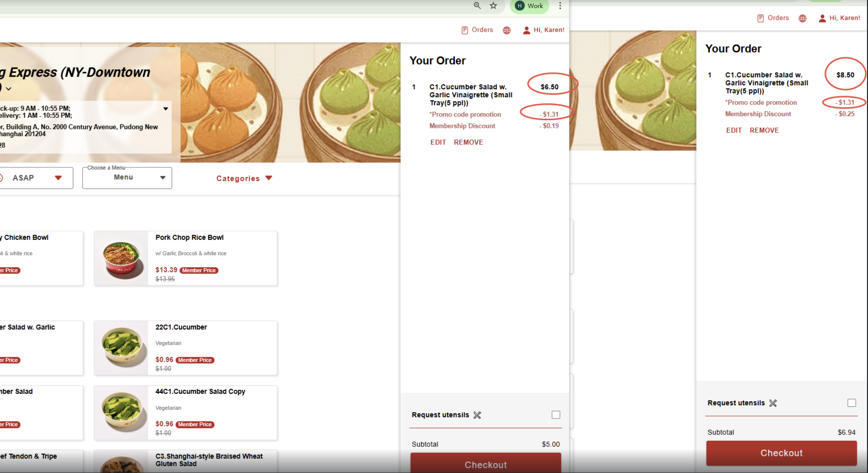Click the utensils icon in the right window

pos(773,403)
